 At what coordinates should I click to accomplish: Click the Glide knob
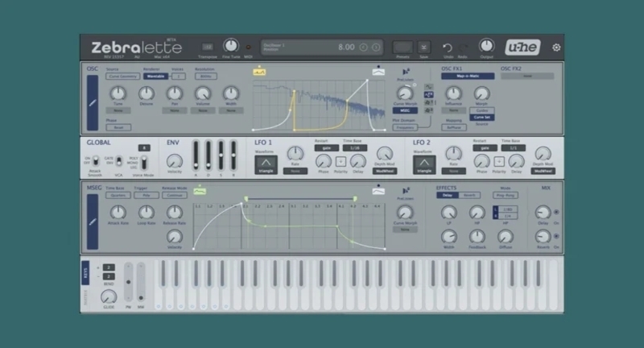click(x=109, y=296)
